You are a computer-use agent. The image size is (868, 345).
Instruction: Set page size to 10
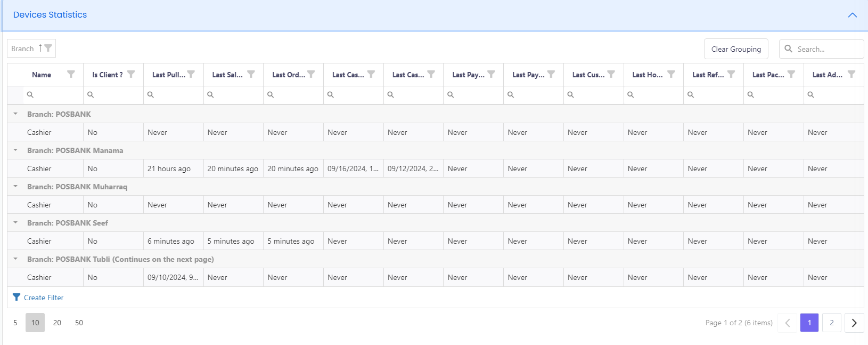tap(35, 323)
